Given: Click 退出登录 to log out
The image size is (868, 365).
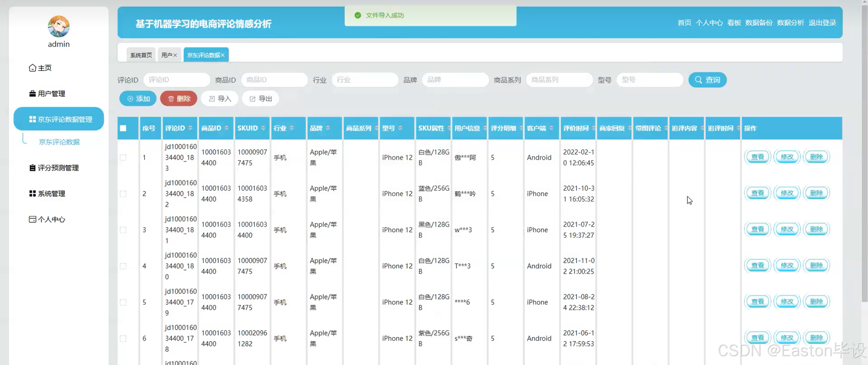Looking at the screenshot, I should (x=822, y=23).
